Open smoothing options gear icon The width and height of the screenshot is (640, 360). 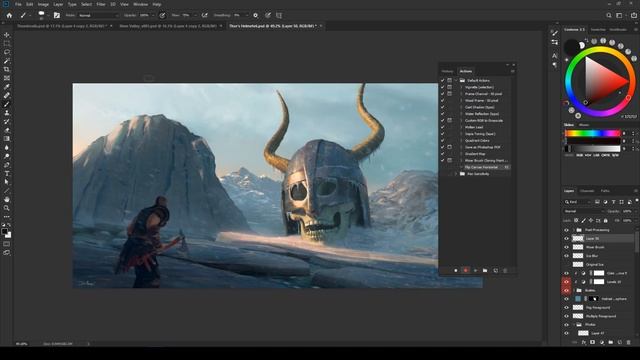(x=256, y=15)
